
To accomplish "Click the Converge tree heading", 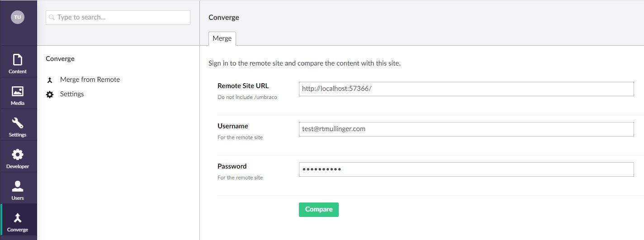I will [60, 59].
